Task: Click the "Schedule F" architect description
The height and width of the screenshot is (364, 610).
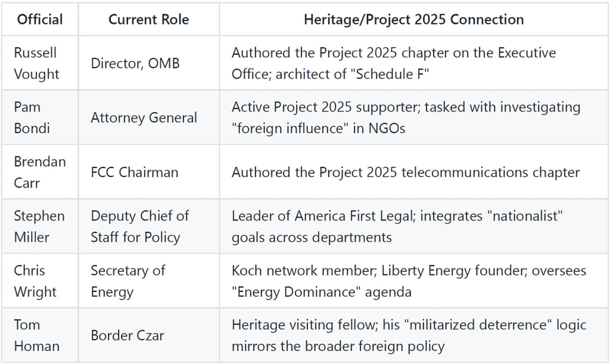Action: 393,63
